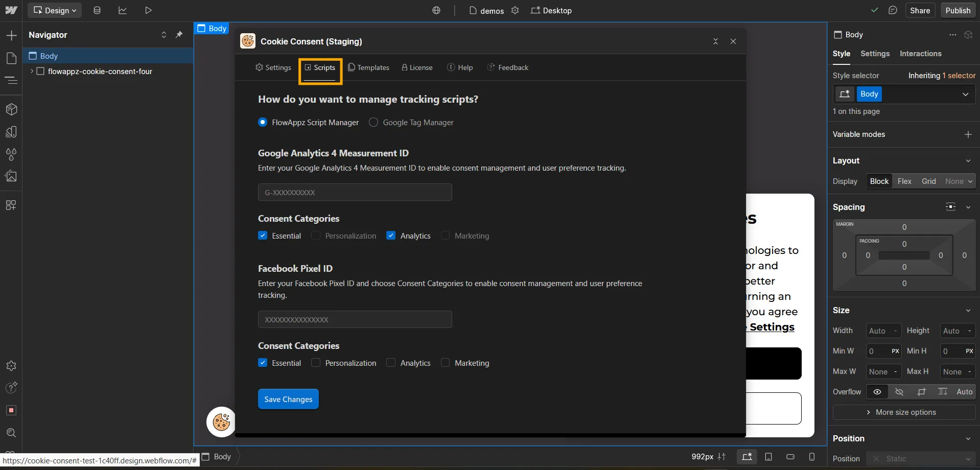Open the comments icon in top bar
Screen dimensions: 980x470
[893, 10]
